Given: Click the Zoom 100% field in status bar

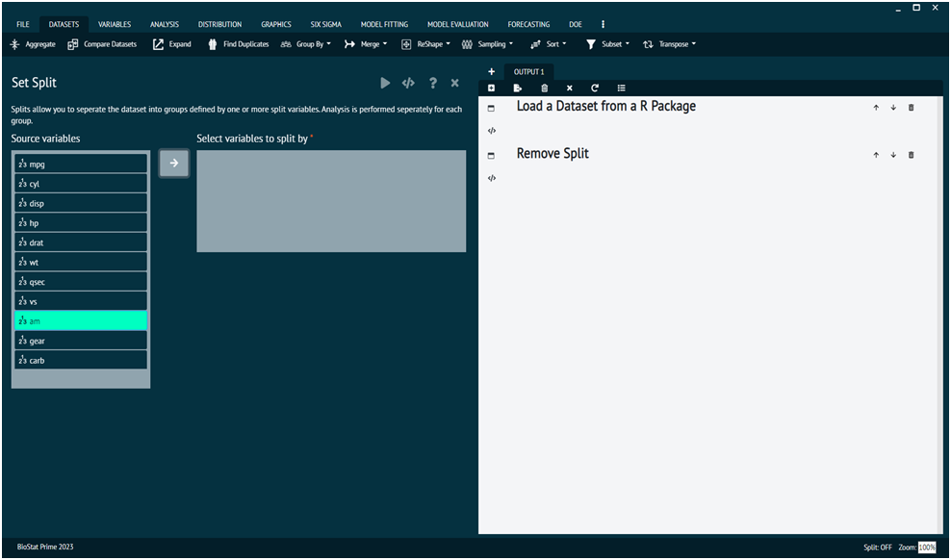Looking at the screenshot, I should click(x=926, y=547).
